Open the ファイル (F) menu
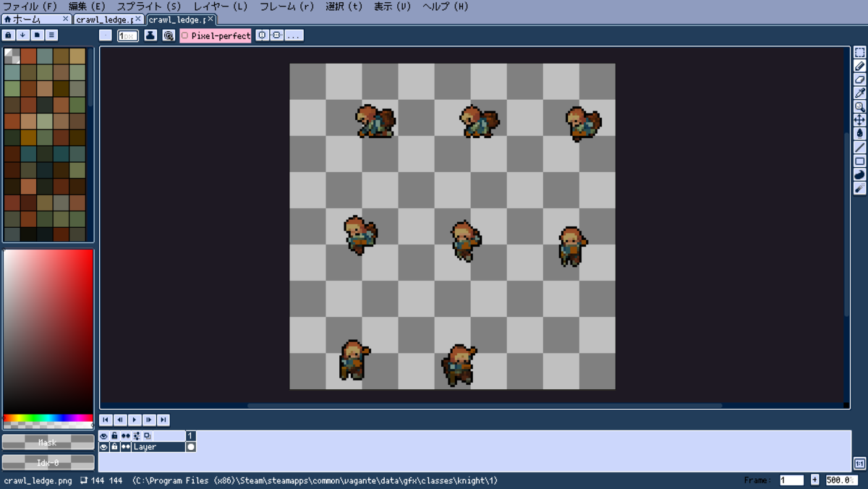Viewport: 868px width, 489px height. pyautogui.click(x=30, y=7)
